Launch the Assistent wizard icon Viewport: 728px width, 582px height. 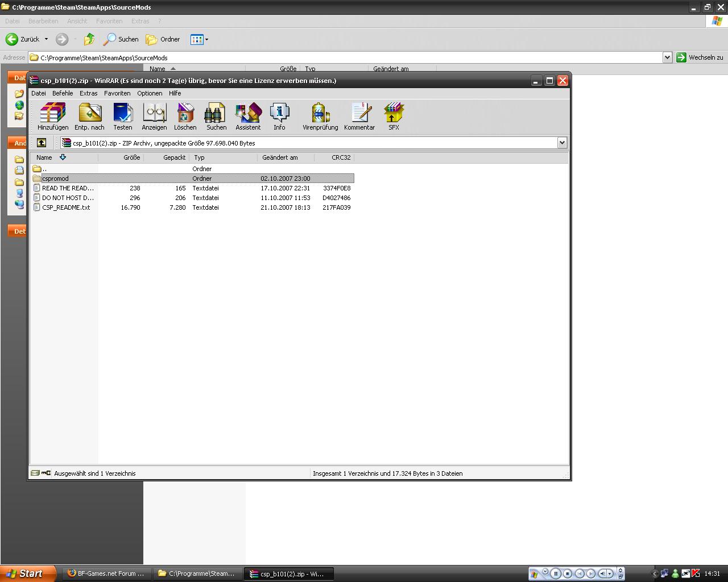pyautogui.click(x=248, y=117)
